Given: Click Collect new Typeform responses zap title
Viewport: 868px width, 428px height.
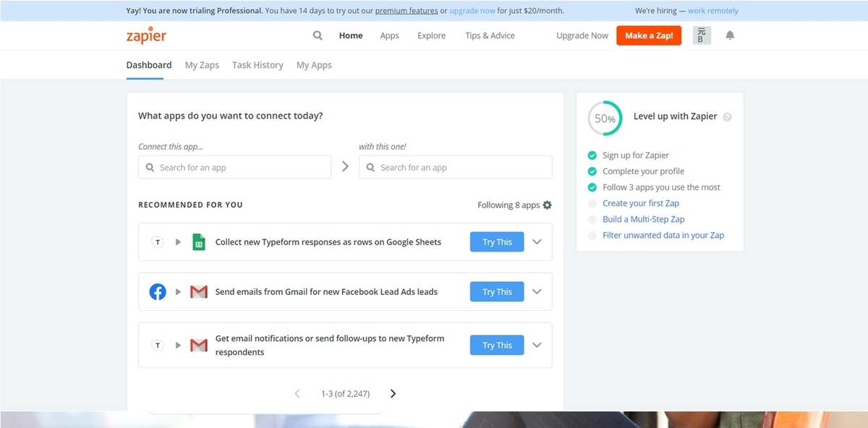Looking at the screenshot, I should coord(328,242).
